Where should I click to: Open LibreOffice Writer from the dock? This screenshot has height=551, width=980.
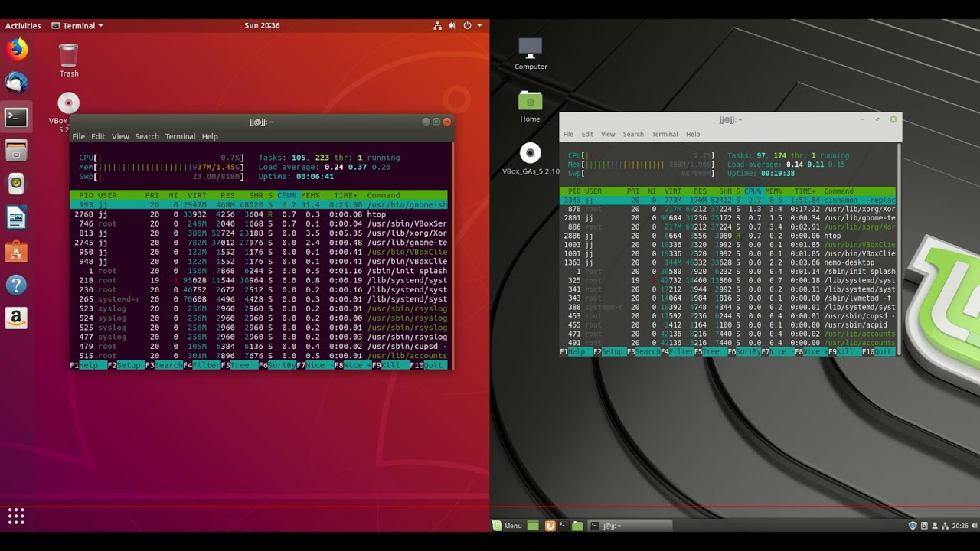16,218
